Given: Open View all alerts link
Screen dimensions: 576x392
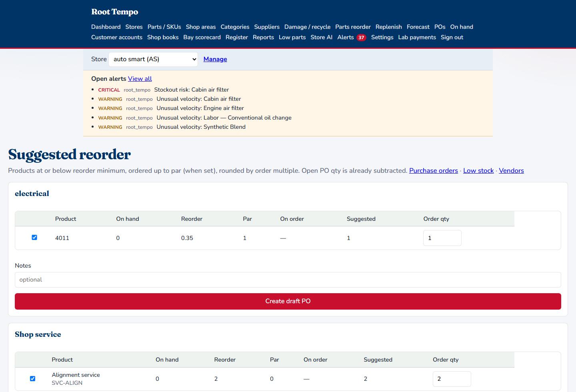Looking at the screenshot, I should (140, 79).
